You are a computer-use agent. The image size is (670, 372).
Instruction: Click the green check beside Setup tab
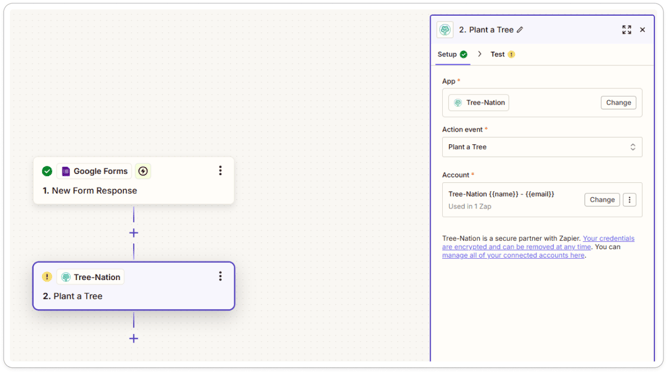click(464, 54)
